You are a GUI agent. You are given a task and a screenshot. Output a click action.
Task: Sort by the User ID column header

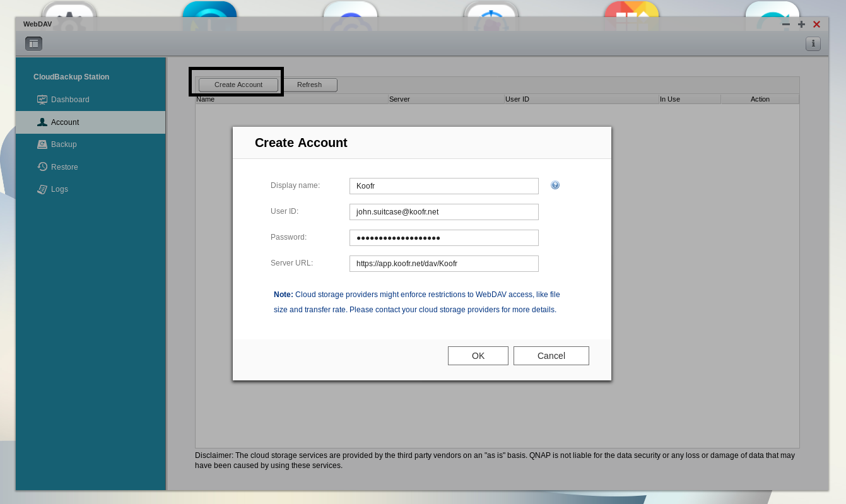coord(581,99)
